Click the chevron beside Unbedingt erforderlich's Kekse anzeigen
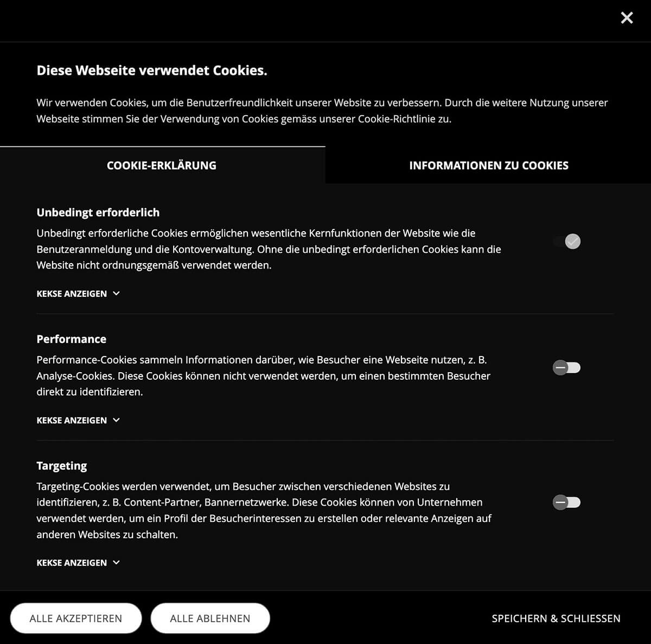 click(x=116, y=293)
